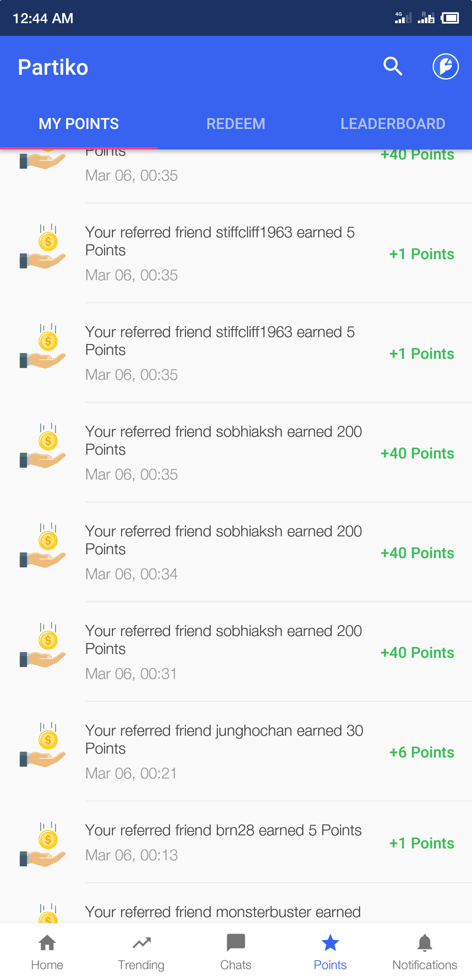Switch to the Leaderboard tab
472x980 pixels.
coord(393,124)
